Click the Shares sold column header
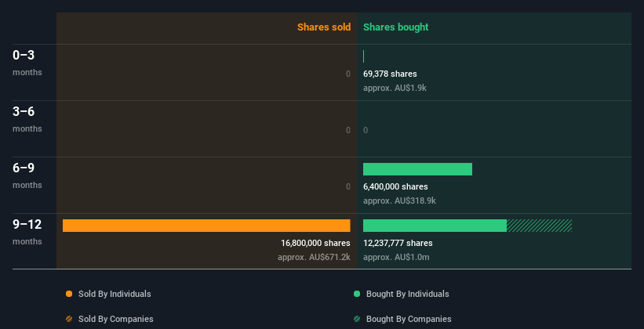This screenshot has height=329, width=644. [324, 27]
